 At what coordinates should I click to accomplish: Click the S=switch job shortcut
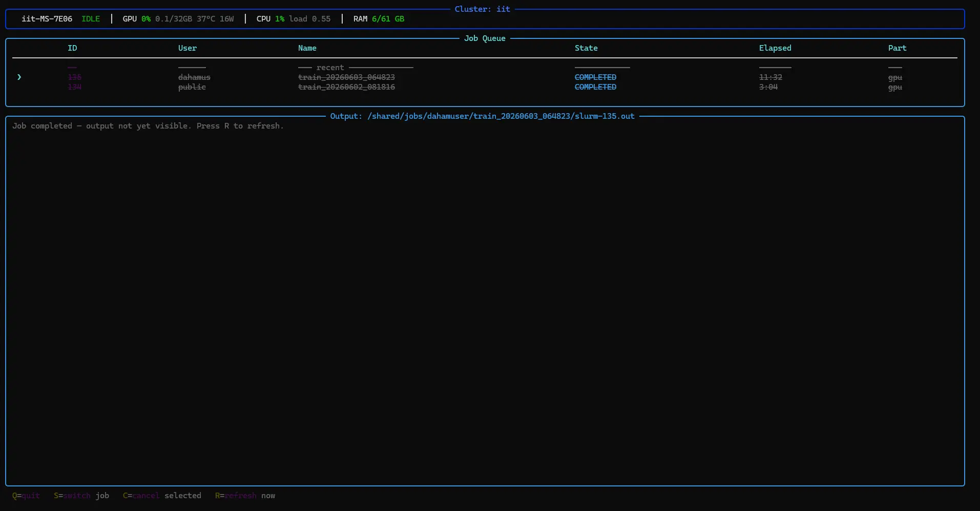(x=81, y=496)
